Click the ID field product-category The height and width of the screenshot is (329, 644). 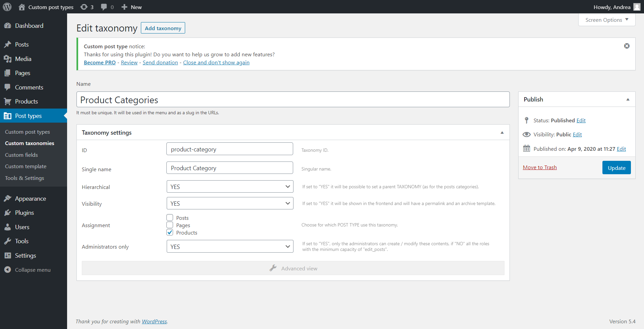click(x=230, y=149)
